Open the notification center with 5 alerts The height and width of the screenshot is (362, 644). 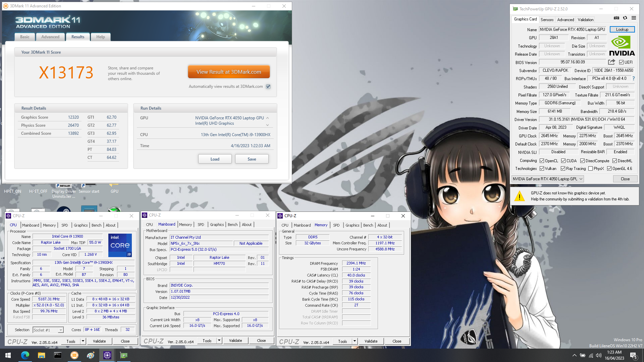(x=634, y=356)
